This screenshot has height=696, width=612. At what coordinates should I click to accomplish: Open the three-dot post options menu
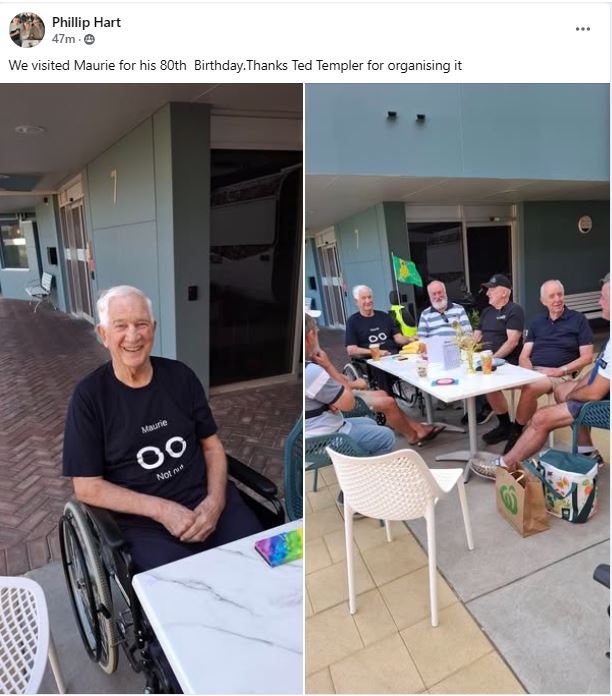coord(582,29)
